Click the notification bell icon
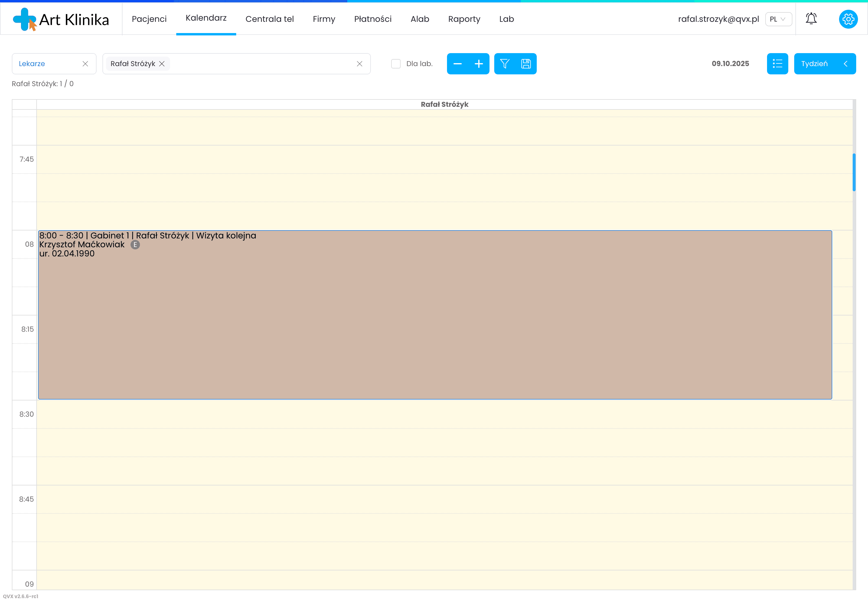This screenshot has width=868, height=602. pos(811,19)
